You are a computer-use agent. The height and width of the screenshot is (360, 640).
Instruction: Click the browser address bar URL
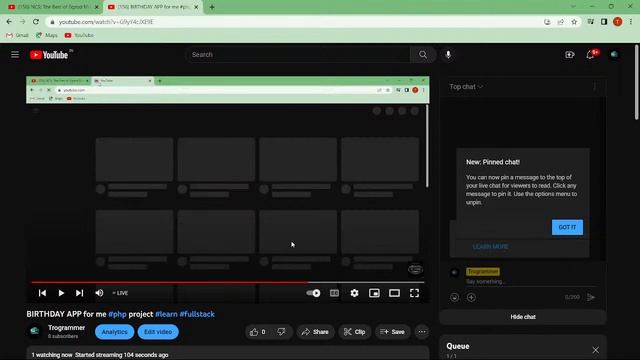click(106, 22)
